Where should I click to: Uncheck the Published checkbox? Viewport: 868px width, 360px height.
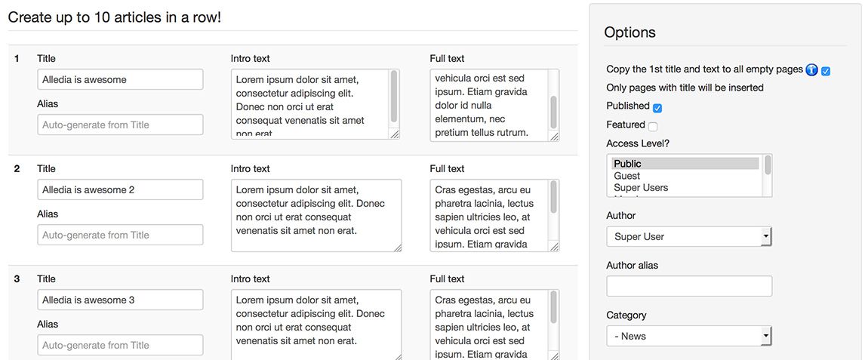[657, 108]
